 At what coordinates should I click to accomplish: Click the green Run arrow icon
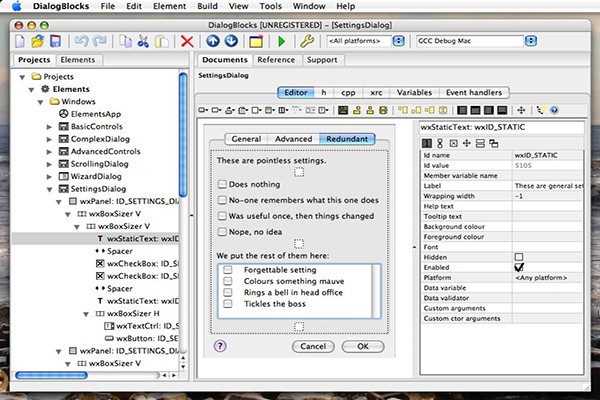point(282,41)
